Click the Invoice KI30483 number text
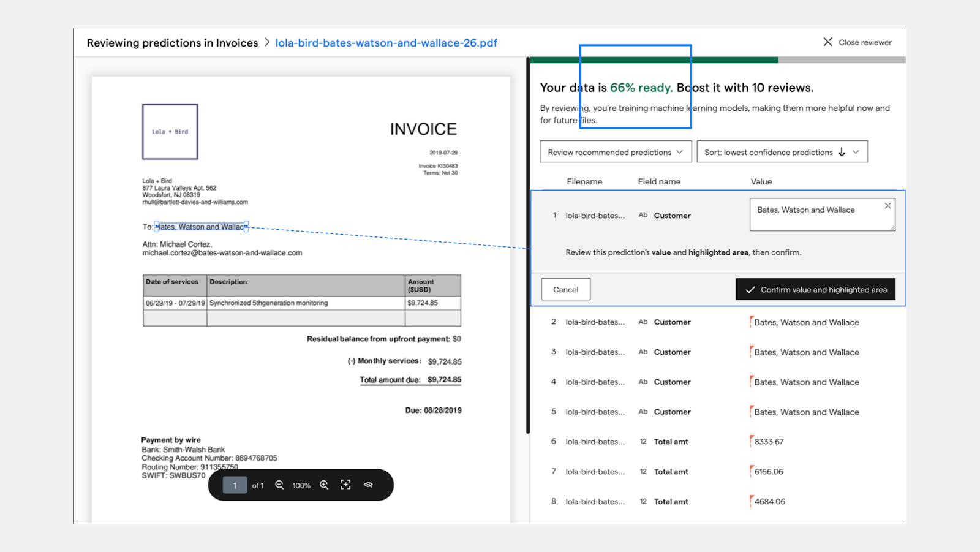The height and width of the screenshot is (552, 980). [438, 166]
